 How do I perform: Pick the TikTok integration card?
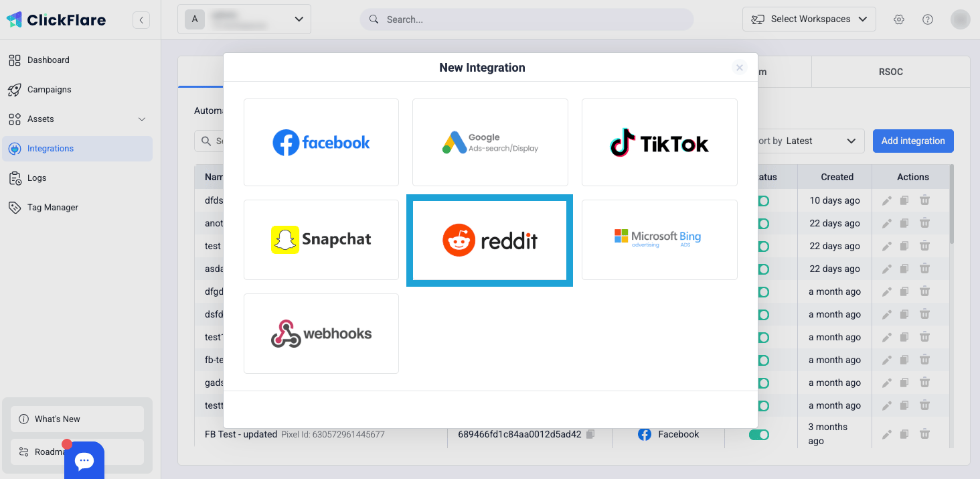(659, 143)
